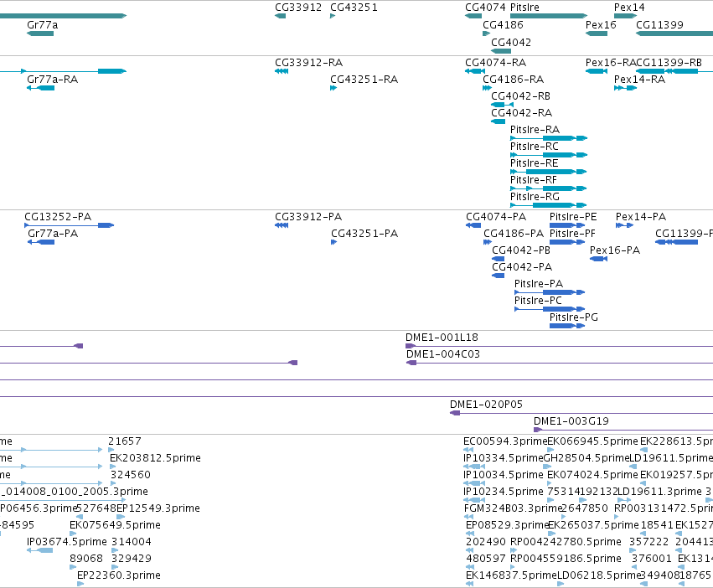713x588 pixels.
Task: Select the CG43251-RA transcript label
Action: [364, 80]
